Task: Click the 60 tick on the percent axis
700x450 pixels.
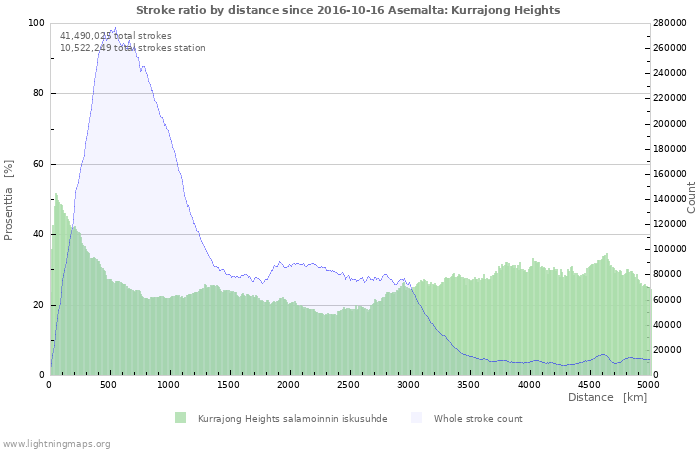Action: pyautogui.click(x=39, y=164)
